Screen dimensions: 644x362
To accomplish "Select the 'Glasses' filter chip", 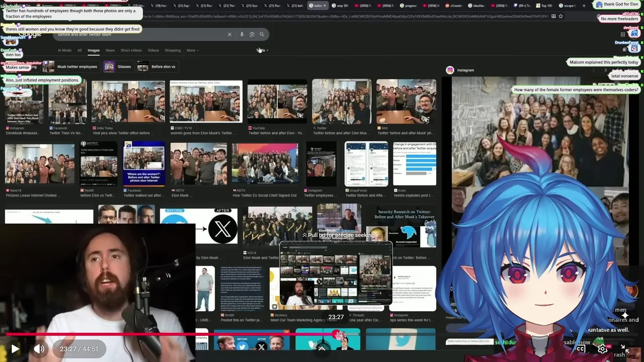I will (118, 66).
